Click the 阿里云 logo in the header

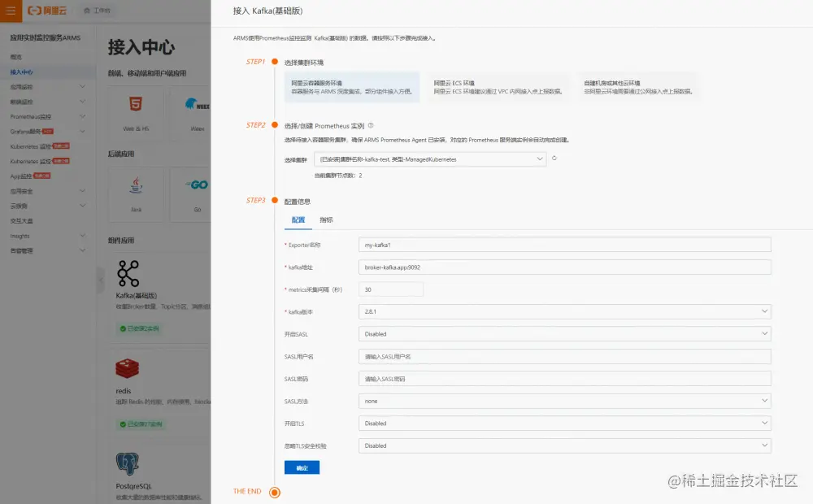(x=47, y=11)
